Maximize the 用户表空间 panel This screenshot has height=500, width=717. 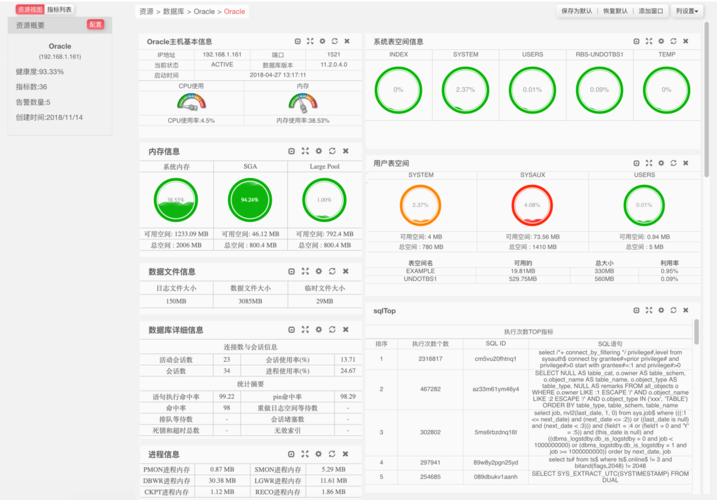coord(649,163)
